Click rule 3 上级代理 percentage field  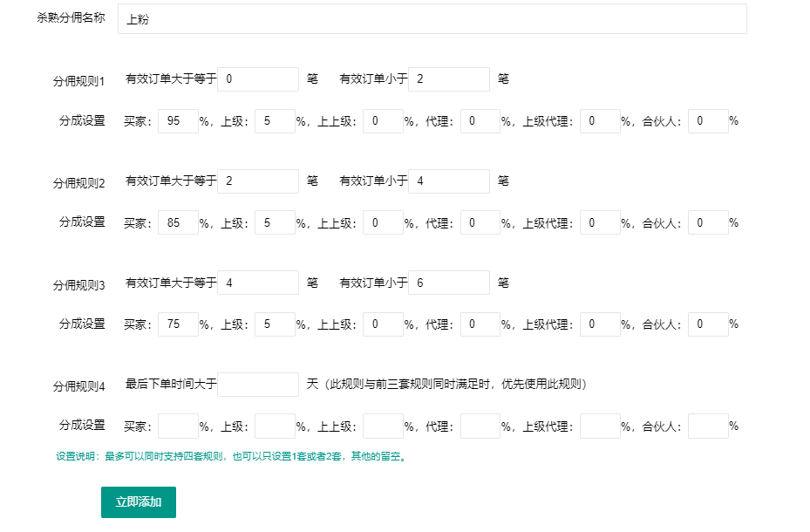(x=600, y=324)
